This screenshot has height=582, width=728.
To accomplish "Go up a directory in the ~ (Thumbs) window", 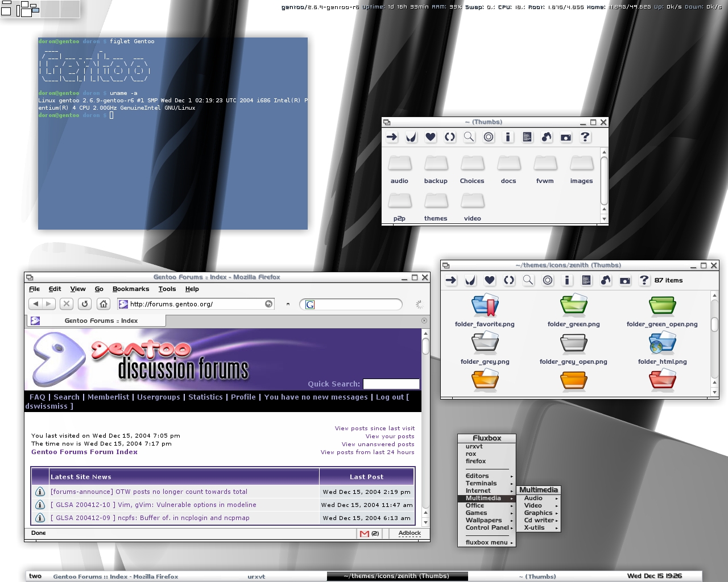I will tap(392, 137).
